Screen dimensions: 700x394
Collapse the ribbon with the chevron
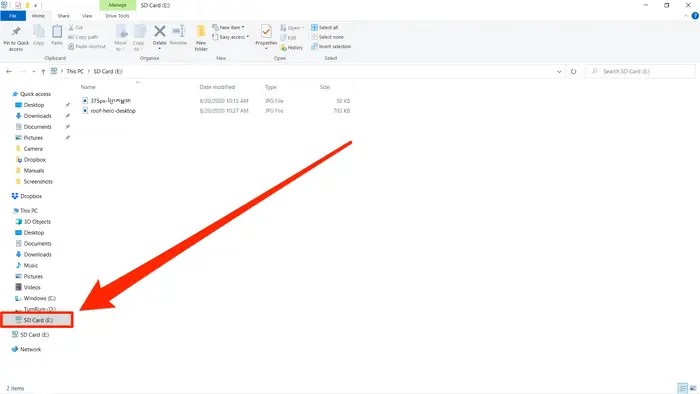click(686, 16)
